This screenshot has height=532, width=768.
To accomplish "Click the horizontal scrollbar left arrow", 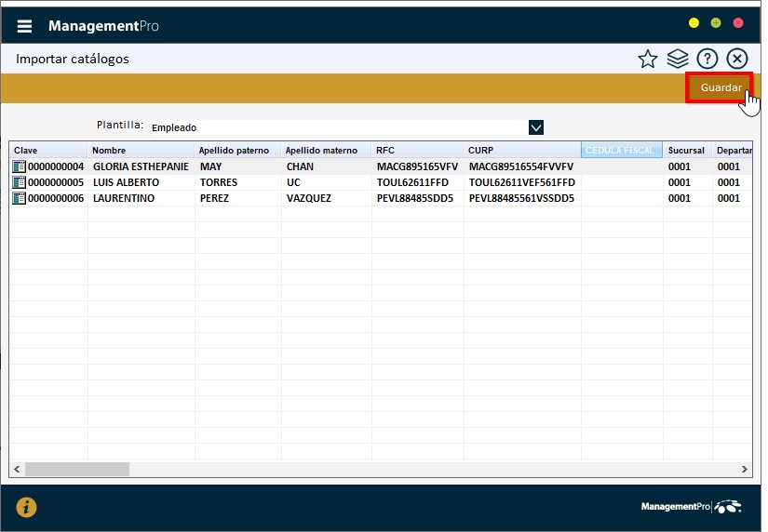I will (x=17, y=469).
